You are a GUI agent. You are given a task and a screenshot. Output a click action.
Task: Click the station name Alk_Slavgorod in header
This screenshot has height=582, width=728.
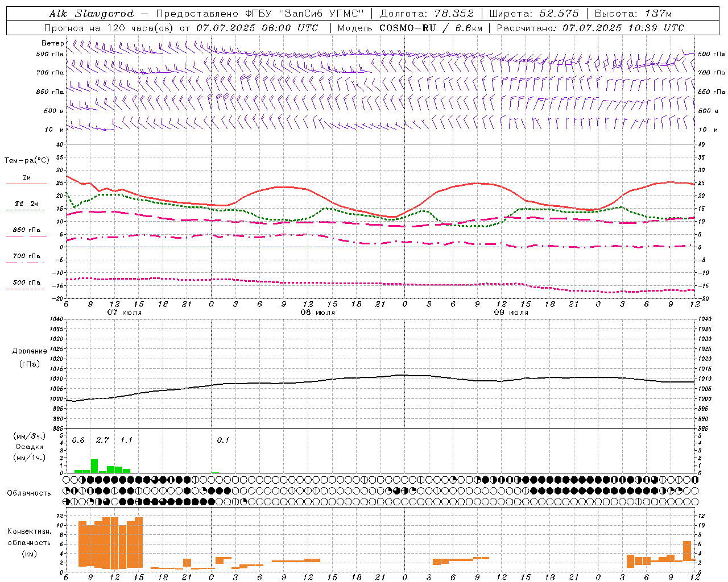pyautogui.click(x=91, y=14)
